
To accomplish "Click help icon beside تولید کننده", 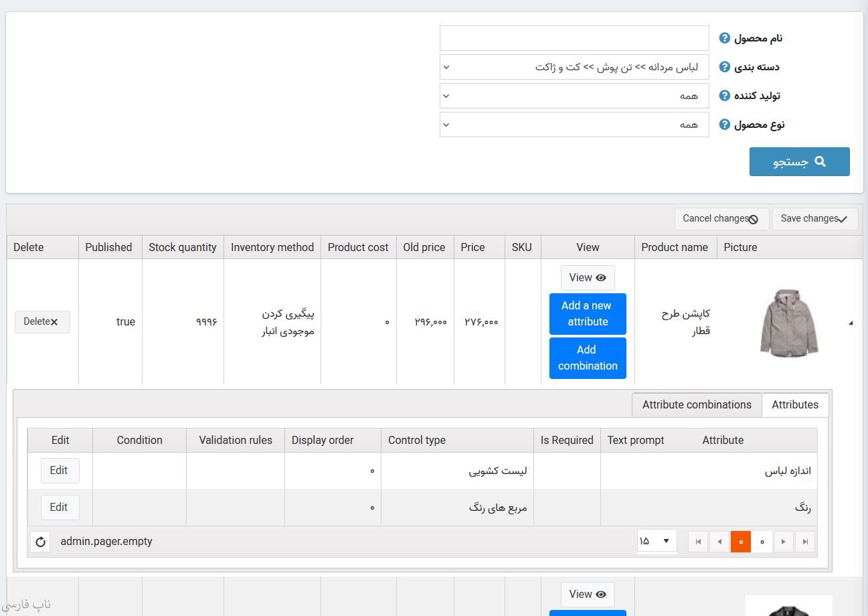I will 724,96.
